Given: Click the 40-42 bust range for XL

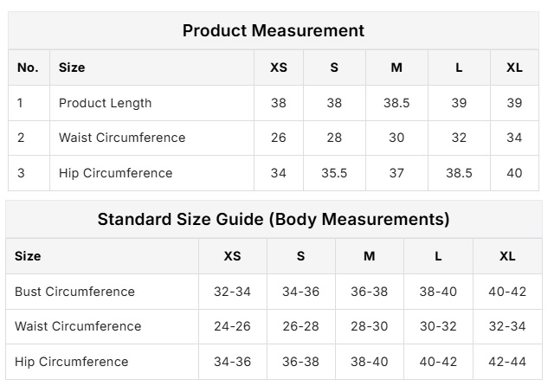Looking at the screenshot, I should 507,292.
